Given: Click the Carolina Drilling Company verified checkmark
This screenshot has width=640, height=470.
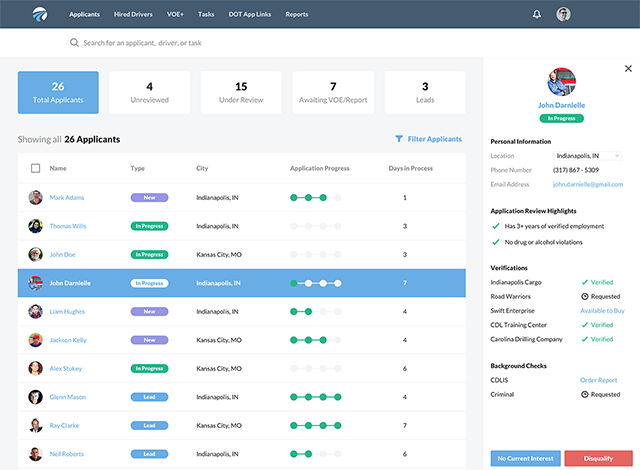Looking at the screenshot, I should (584, 339).
